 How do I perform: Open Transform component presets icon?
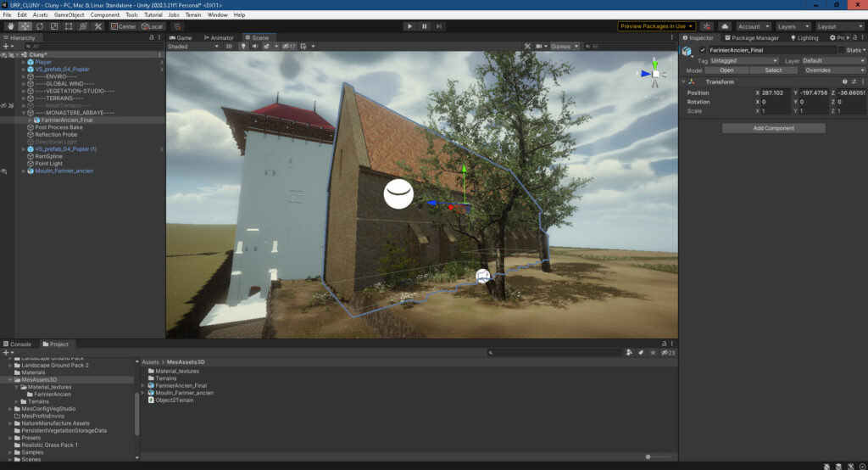854,81
